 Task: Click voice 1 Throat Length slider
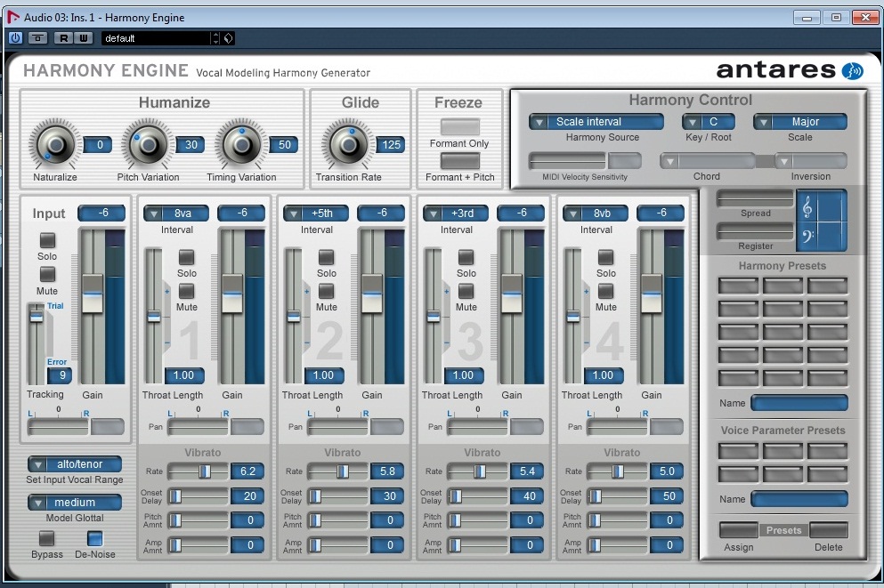153,316
